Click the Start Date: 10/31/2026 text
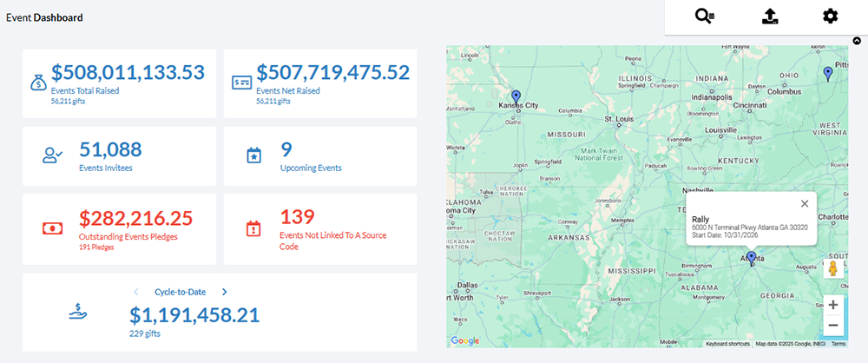868x363 pixels. click(x=725, y=235)
